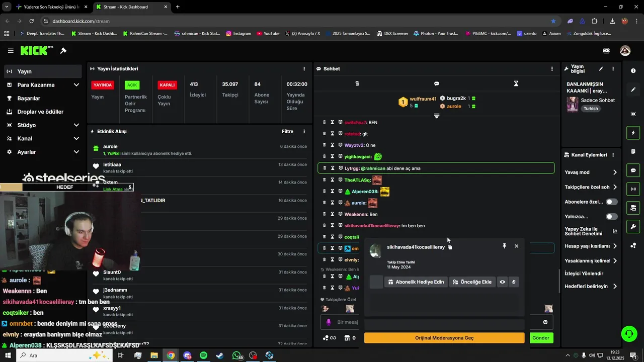Expand Para Kazanma menu

coord(76,85)
